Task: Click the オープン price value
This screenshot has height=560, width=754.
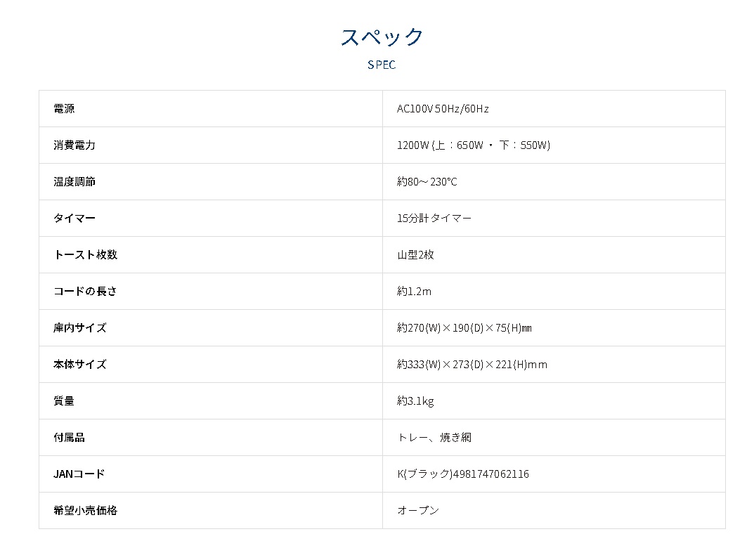Action: point(418,511)
